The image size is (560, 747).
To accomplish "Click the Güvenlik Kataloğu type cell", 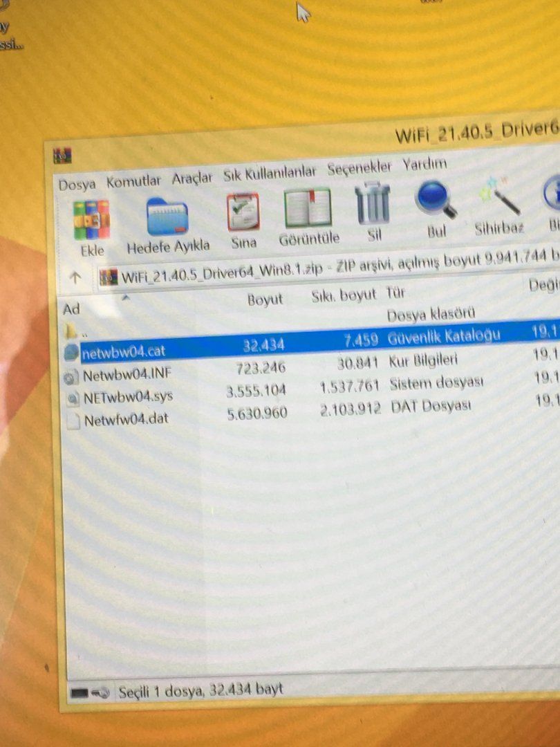I will pyautogui.click(x=445, y=337).
